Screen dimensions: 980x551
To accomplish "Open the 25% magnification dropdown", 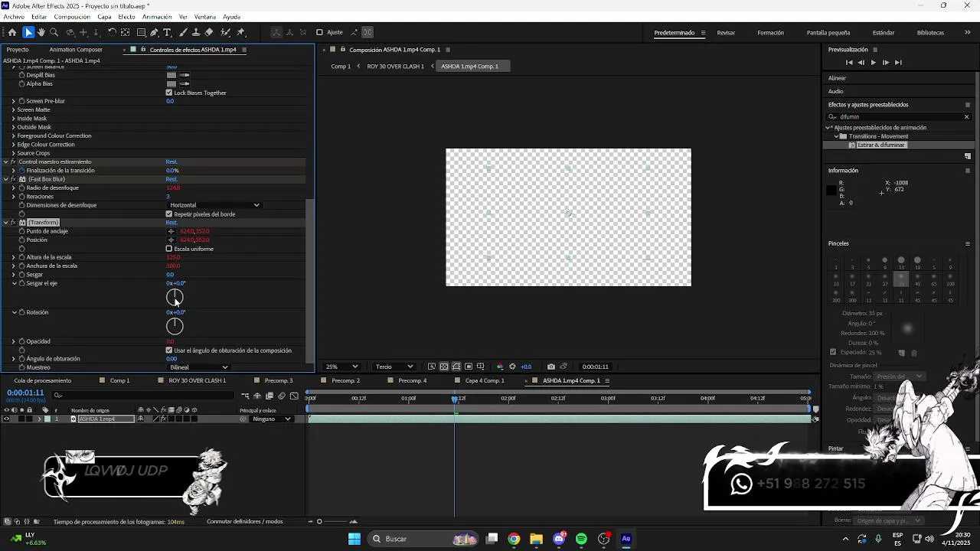I will pos(341,367).
